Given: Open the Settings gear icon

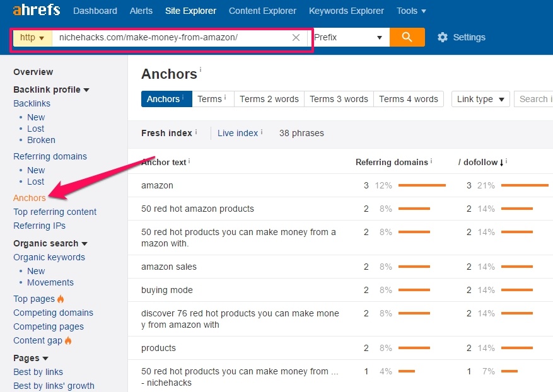Looking at the screenshot, I should [x=442, y=37].
